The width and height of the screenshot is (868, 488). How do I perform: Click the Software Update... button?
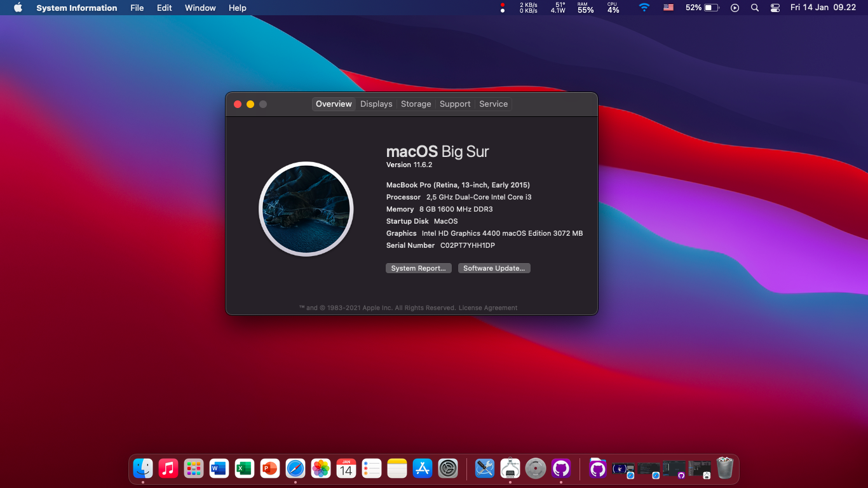(x=494, y=268)
